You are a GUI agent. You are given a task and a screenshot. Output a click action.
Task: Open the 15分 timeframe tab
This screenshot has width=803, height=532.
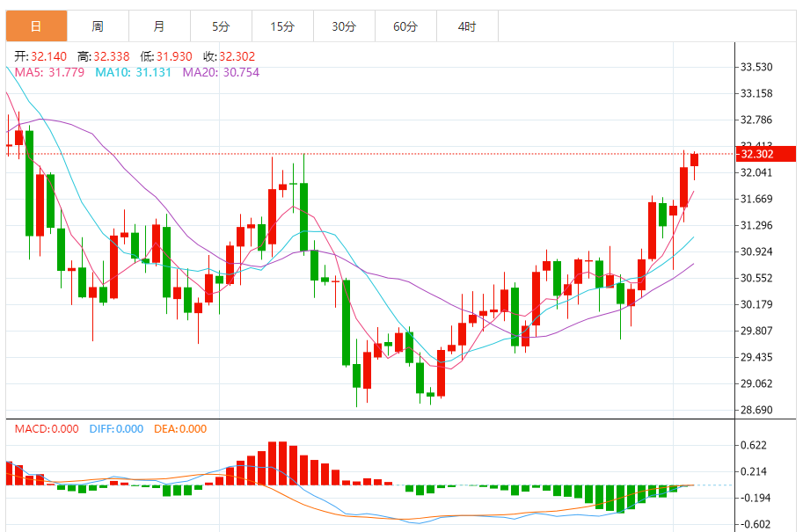coord(282,26)
